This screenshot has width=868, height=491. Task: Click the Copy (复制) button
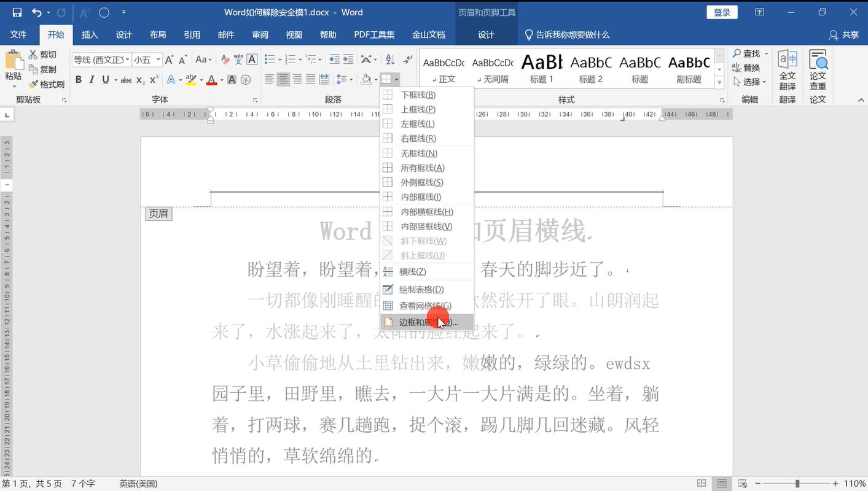[x=42, y=69]
